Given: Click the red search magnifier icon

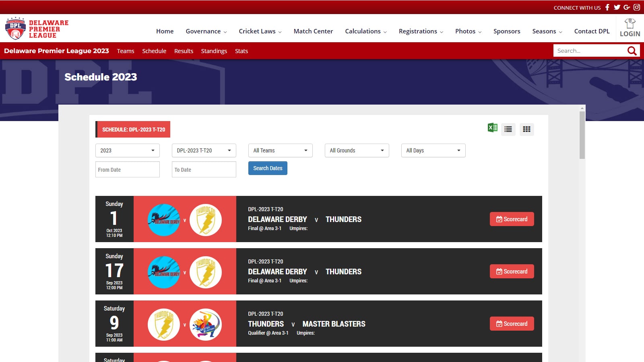Looking at the screenshot, I should (x=632, y=51).
